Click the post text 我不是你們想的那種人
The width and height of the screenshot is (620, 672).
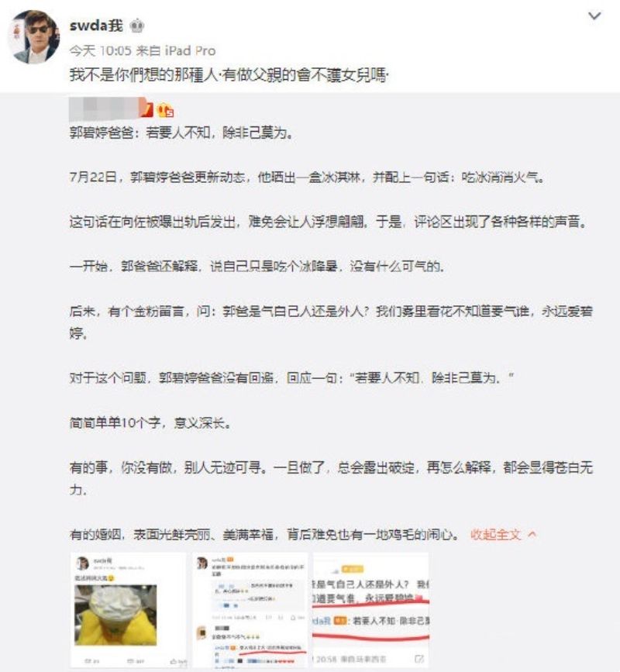coord(143,75)
